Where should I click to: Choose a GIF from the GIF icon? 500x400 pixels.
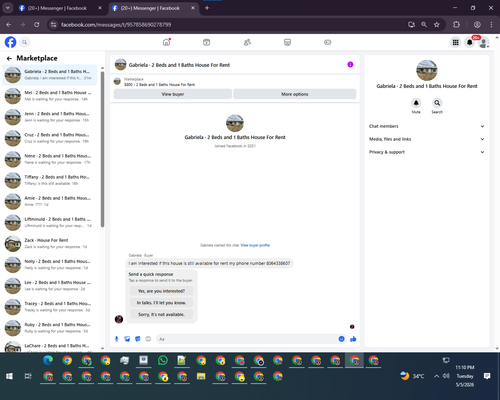click(148, 339)
